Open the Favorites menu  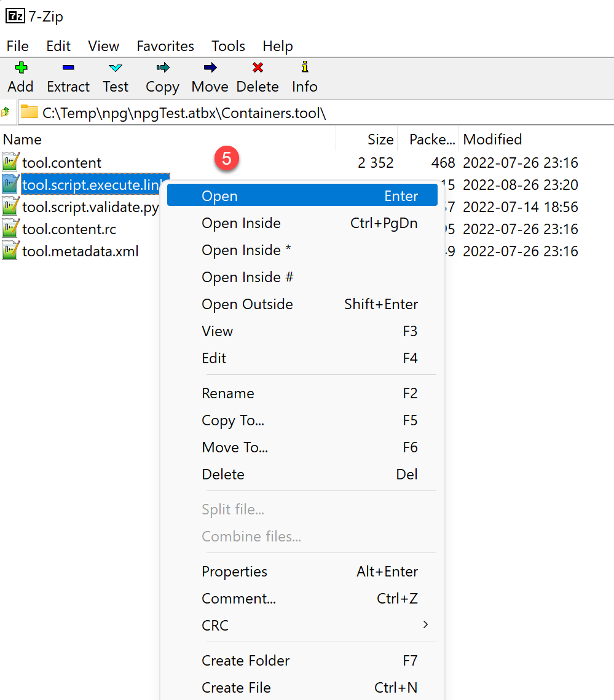(x=165, y=46)
